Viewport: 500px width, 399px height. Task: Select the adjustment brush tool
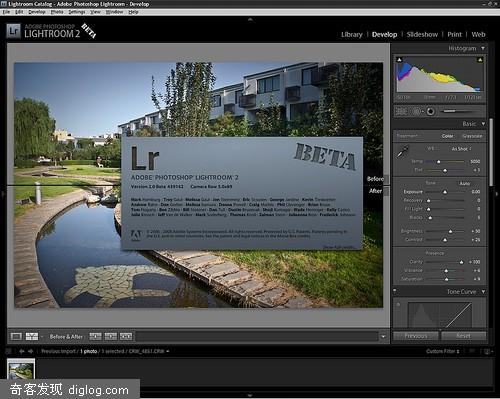pos(457,111)
